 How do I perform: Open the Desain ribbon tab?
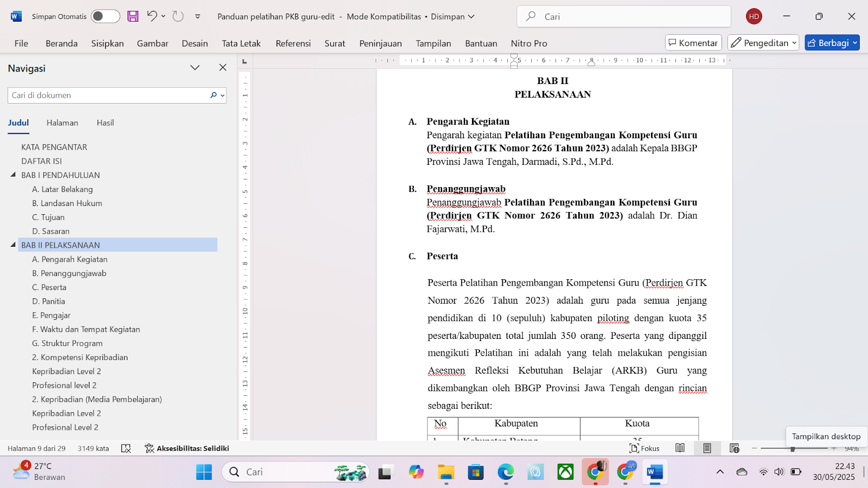pyautogui.click(x=195, y=43)
